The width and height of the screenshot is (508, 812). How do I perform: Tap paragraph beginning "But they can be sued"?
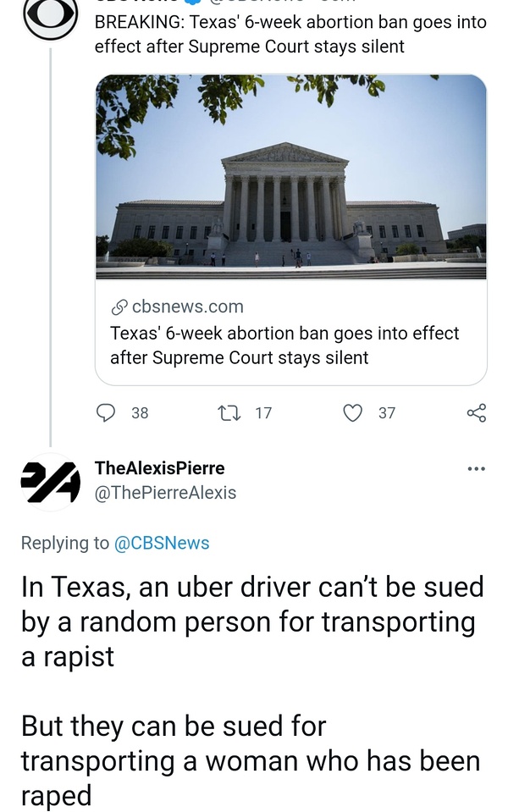point(250,760)
